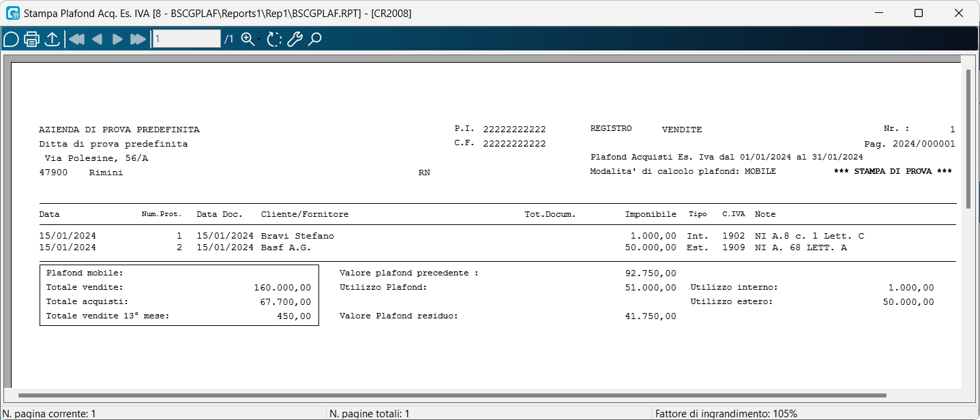Click 'Pag. 2024/000001' page reference
The width and height of the screenshot is (980, 420).
pyautogui.click(x=910, y=144)
